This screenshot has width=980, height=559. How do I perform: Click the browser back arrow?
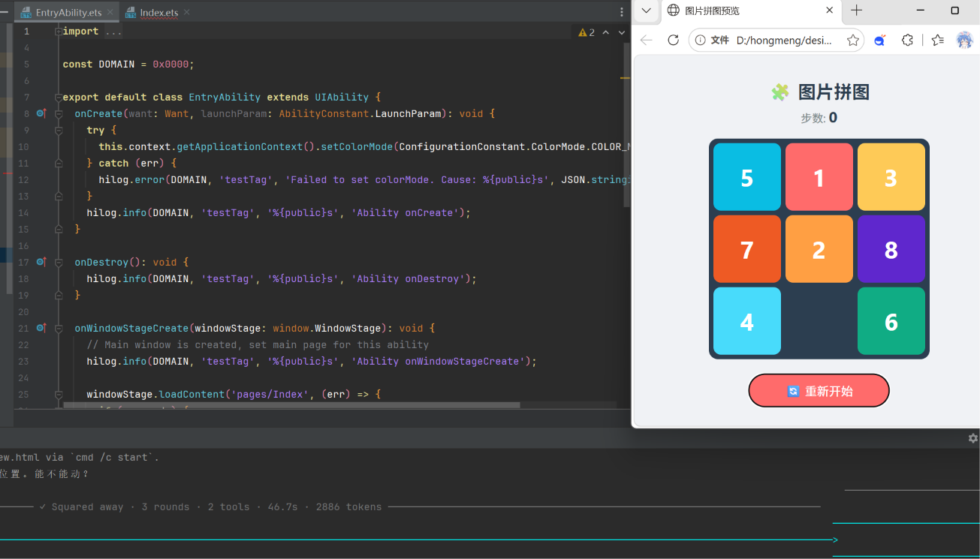(647, 41)
